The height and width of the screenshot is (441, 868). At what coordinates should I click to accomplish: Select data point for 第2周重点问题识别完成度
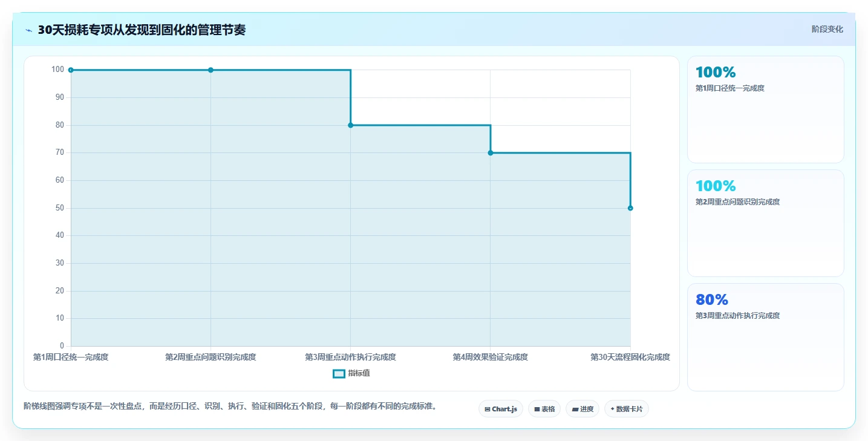pyautogui.click(x=210, y=70)
